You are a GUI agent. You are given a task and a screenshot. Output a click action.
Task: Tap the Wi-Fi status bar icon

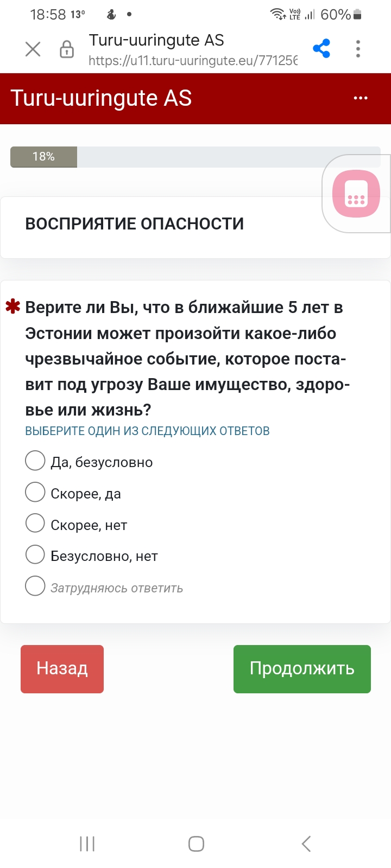[278, 14]
